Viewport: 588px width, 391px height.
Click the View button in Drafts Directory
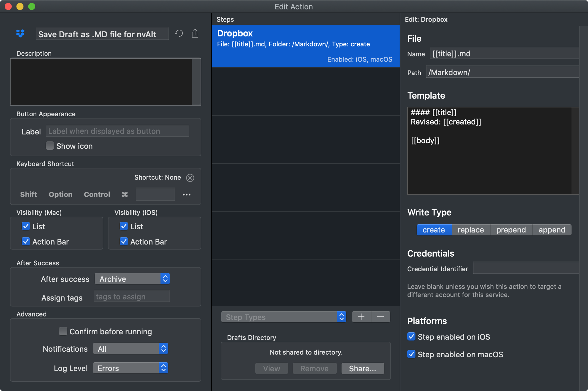coord(272,369)
